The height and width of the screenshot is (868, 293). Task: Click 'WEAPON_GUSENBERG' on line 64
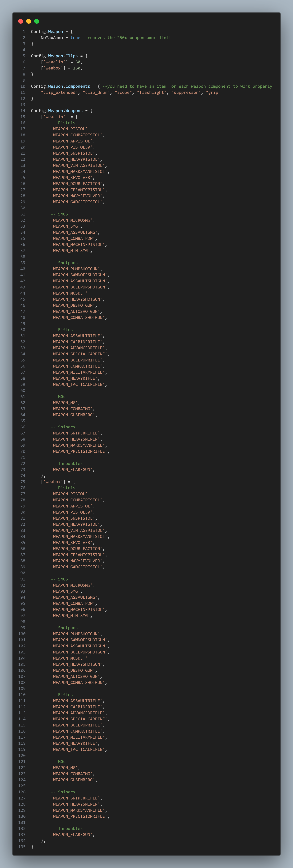[73, 415]
